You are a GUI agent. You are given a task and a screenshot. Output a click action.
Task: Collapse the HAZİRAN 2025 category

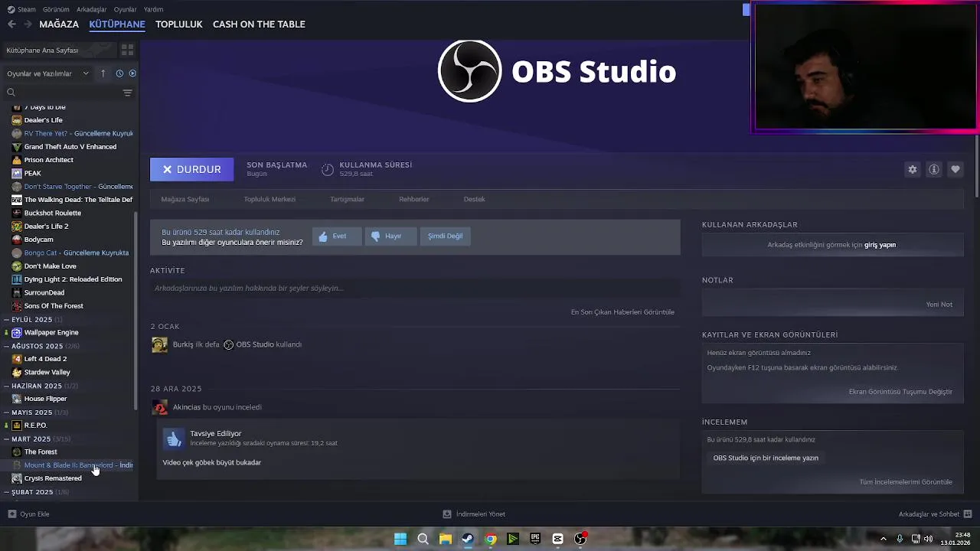(6, 386)
